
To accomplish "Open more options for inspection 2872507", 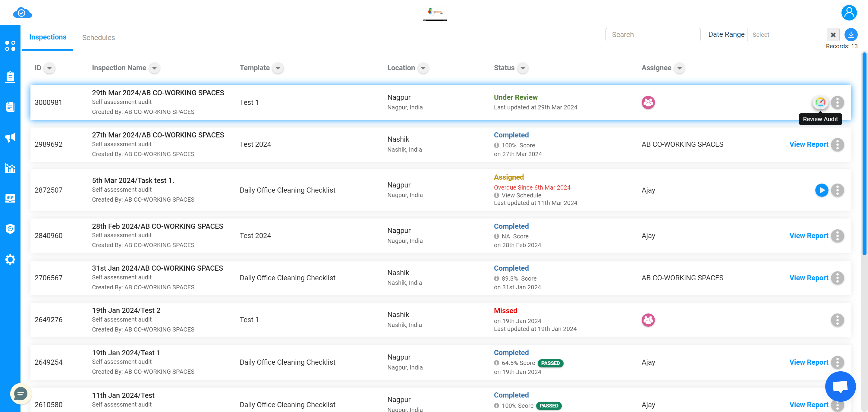I will 837,190.
